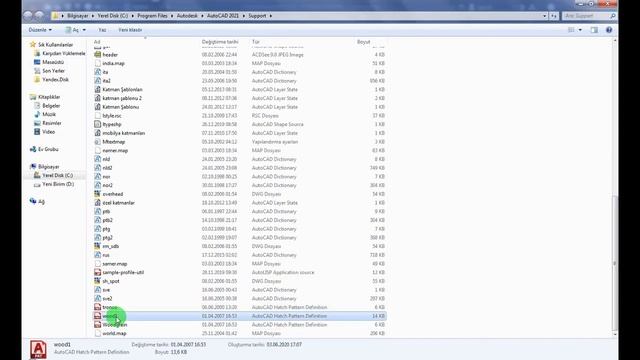Viewport: 640px width, 360px height.
Task: Click the ptb dictionary file icon
Action: click(98, 211)
